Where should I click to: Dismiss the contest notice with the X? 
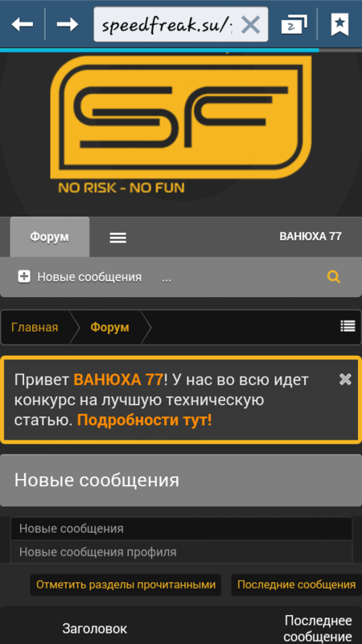pos(345,379)
